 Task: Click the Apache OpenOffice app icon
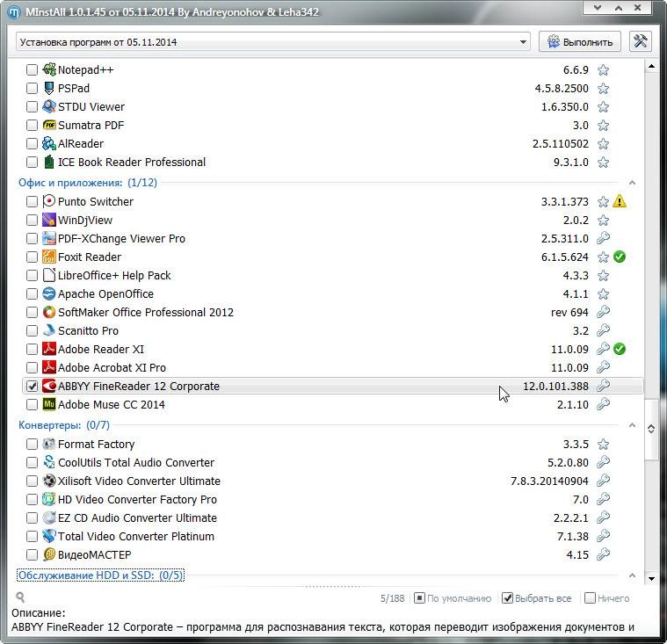coord(49,294)
